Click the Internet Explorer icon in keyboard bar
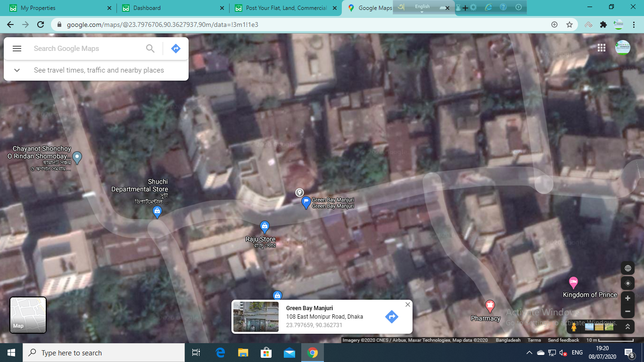 click(x=488, y=7)
